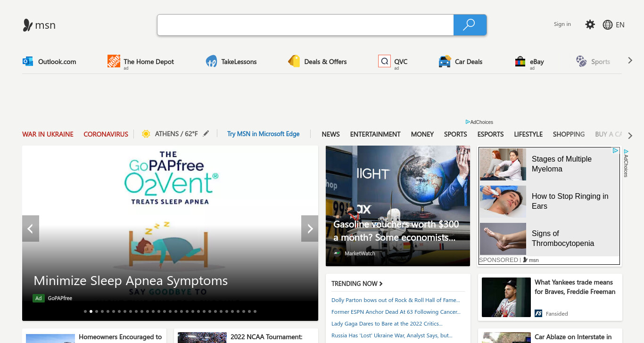The image size is (644, 343).
Task: Click ATHENS / 62°F weather text
Action: (176, 134)
